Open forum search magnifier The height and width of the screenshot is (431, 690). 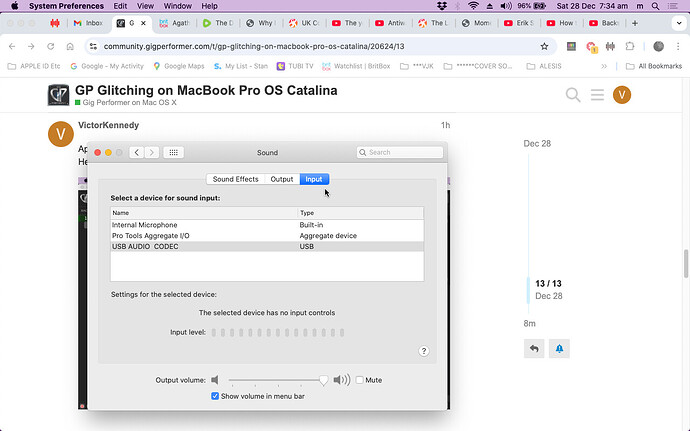(x=573, y=95)
